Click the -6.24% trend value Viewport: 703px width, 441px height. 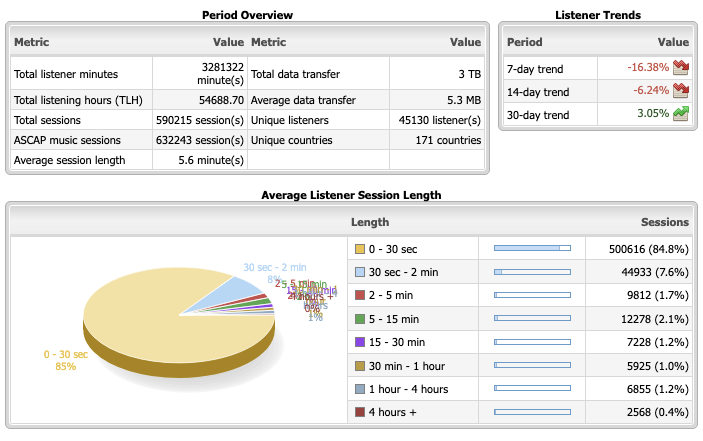tap(651, 91)
